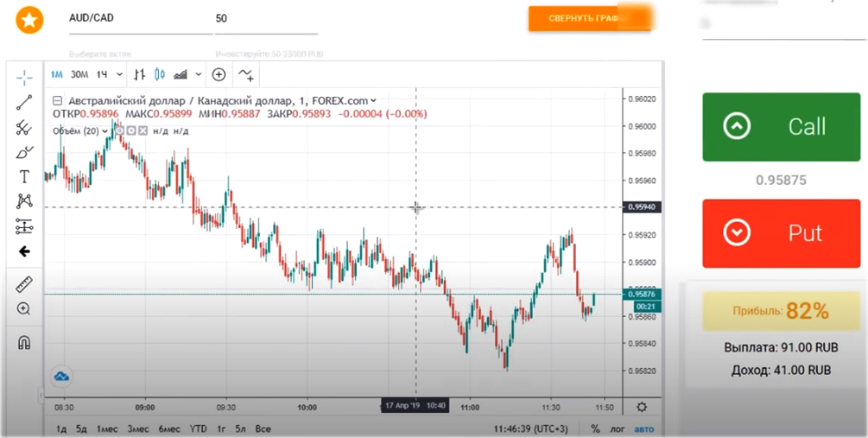This screenshot has height=438, width=868.
Task: Toggle percent scale mode
Action: [595, 428]
